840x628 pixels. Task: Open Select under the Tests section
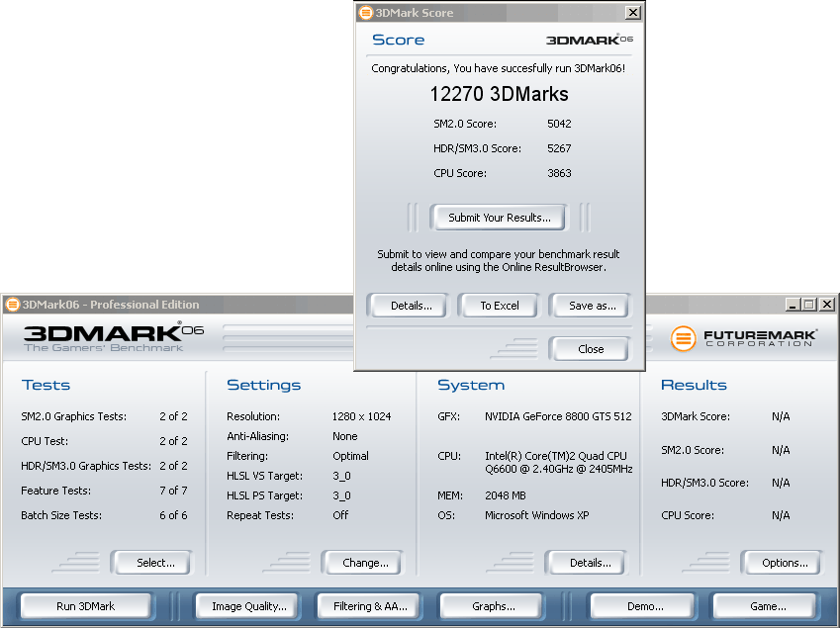coord(154,563)
